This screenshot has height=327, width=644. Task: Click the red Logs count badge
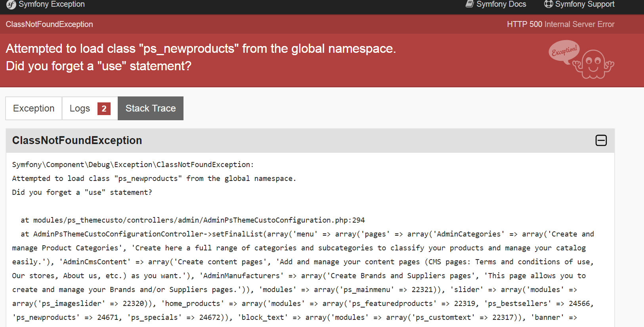[104, 108]
